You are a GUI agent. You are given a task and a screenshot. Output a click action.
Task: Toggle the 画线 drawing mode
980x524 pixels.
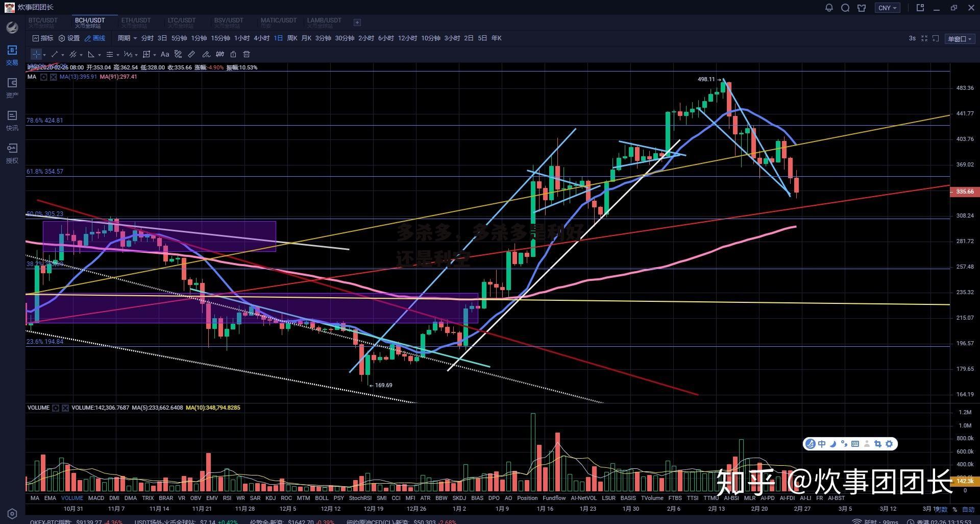(95, 38)
